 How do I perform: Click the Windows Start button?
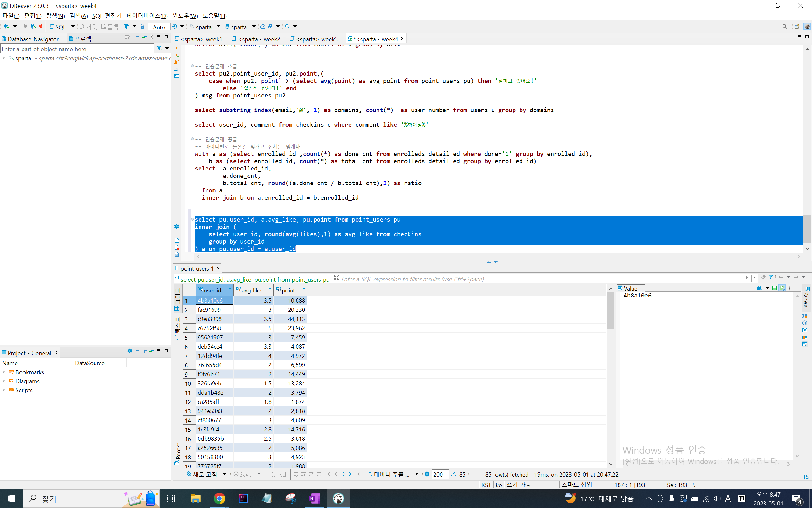click(x=11, y=498)
